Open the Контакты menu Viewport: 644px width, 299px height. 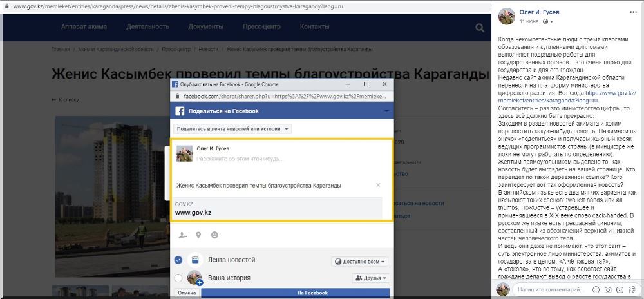pos(315,26)
